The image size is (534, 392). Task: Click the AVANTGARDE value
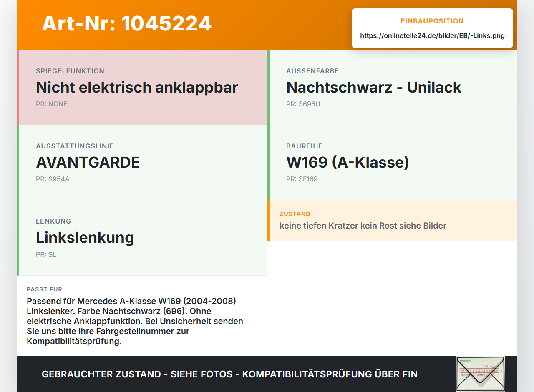point(88,162)
